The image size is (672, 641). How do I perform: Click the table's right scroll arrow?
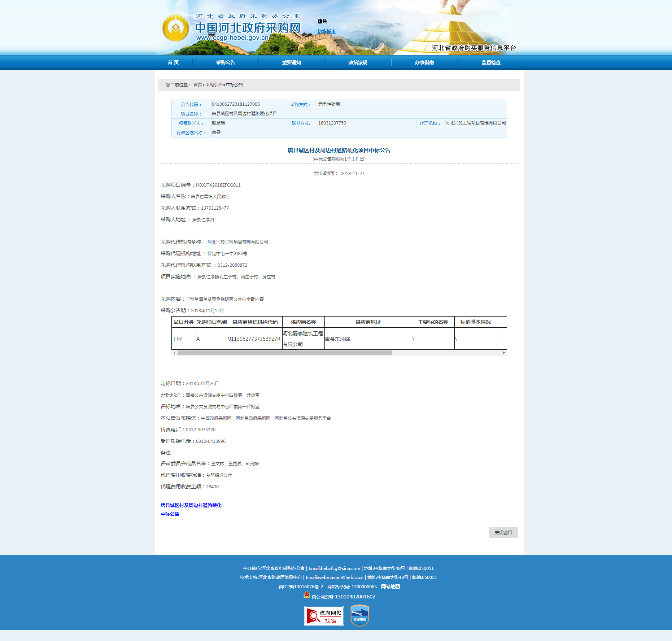[x=504, y=353]
